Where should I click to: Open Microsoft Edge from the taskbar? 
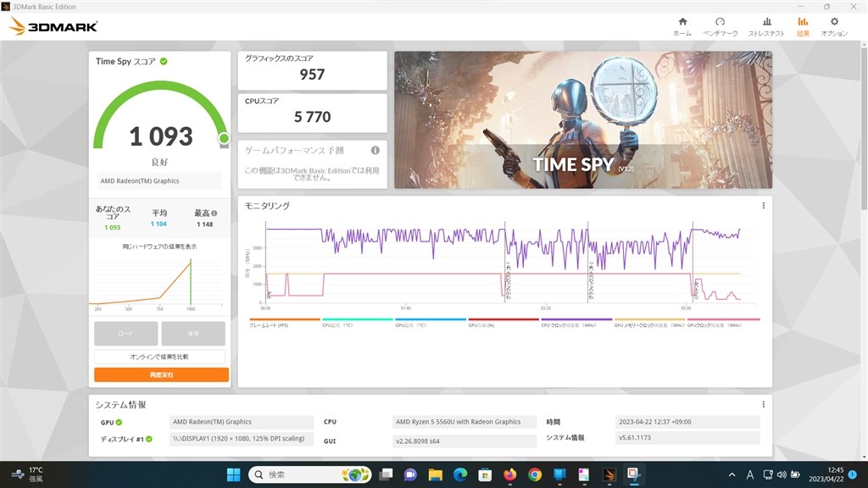click(460, 474)
